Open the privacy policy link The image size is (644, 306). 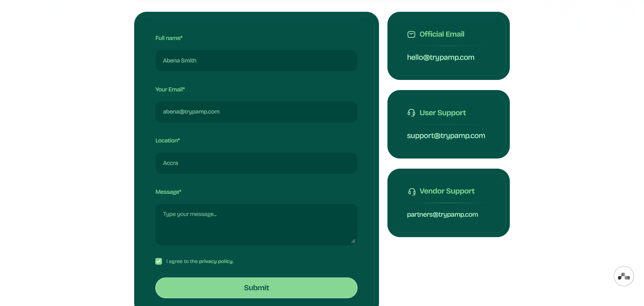pyautogui.click(x=216, y=261)
